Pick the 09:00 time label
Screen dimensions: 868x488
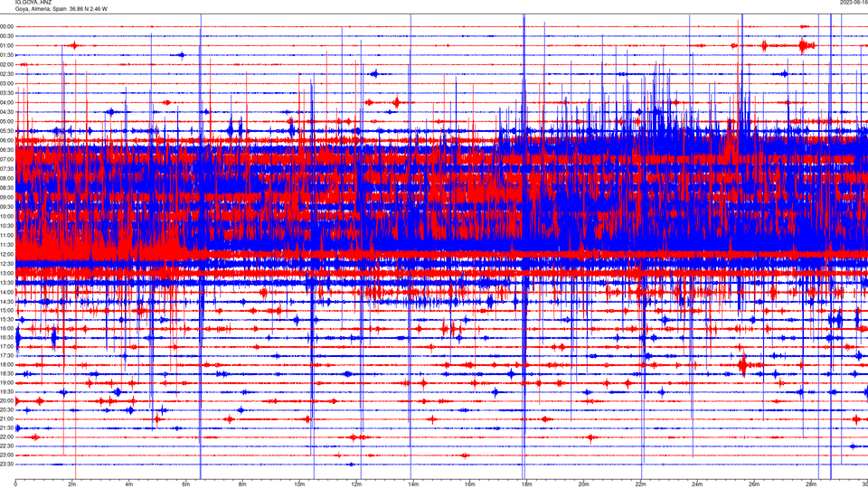(x=6, y=197)
